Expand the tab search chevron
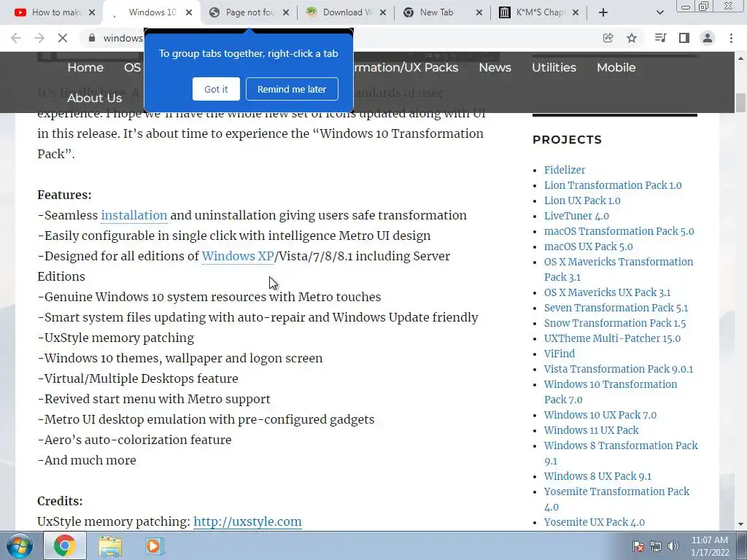 pyautogui.click(x=659, y=12)
